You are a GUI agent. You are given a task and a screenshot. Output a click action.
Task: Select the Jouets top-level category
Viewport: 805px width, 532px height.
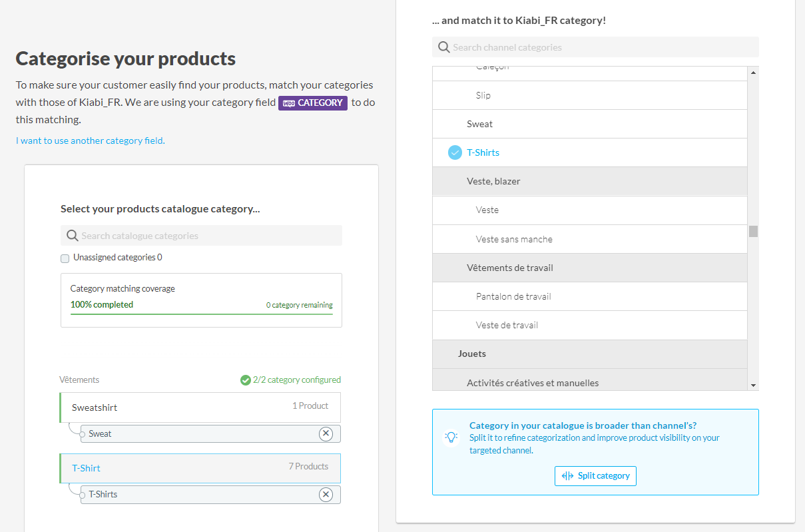pyautogui.click(x=471, y=354)
